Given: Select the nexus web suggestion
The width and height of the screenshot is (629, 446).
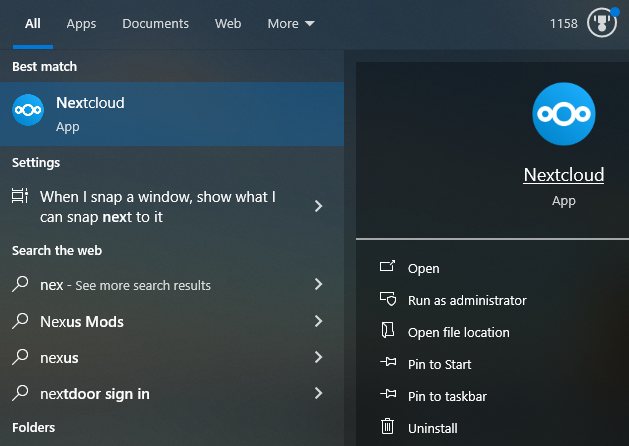Looking at the screenshot, I should point(172,357).
